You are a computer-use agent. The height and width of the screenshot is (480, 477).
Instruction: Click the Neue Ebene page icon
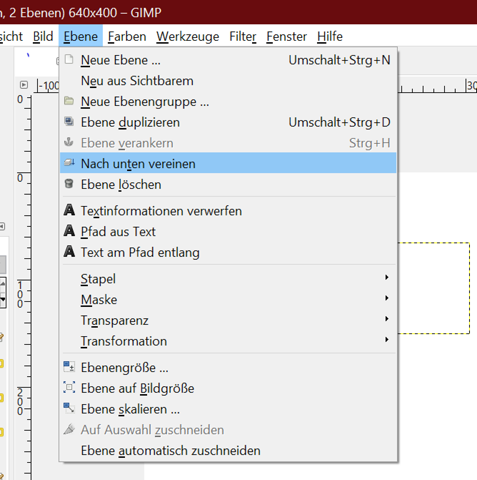coord(69,60)
